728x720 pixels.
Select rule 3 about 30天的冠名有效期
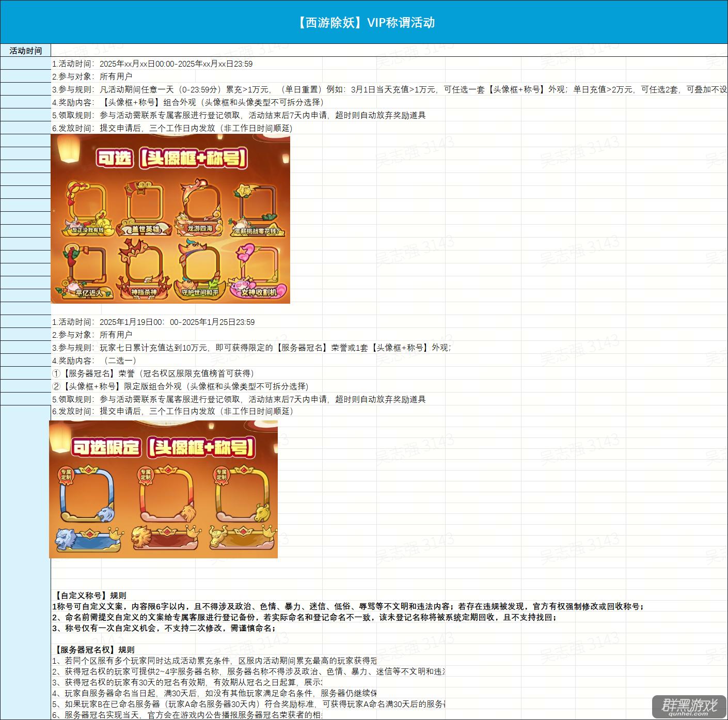187,682
